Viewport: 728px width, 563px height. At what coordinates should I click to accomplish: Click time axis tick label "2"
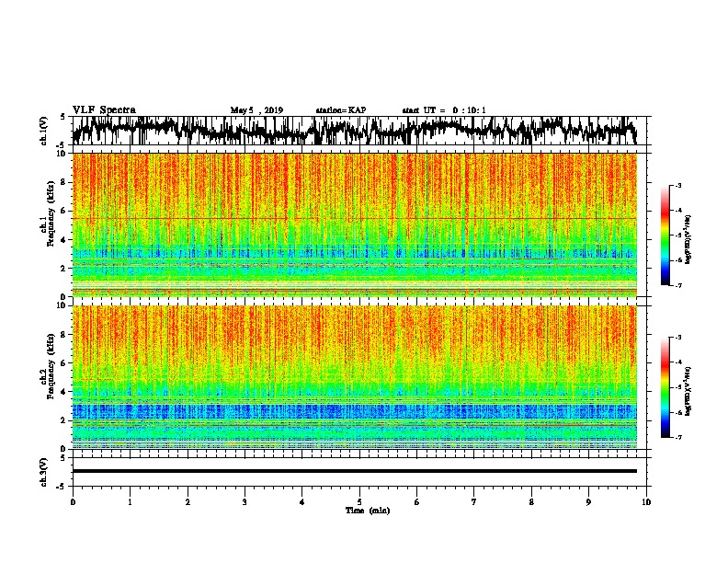(x=188, y=502)
